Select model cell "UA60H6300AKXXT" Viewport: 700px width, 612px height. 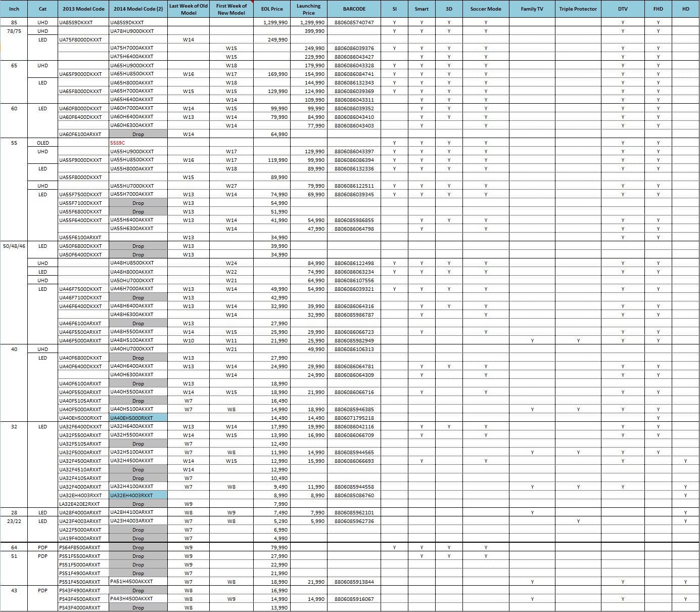pyautogui.click(x=138, y=125)
